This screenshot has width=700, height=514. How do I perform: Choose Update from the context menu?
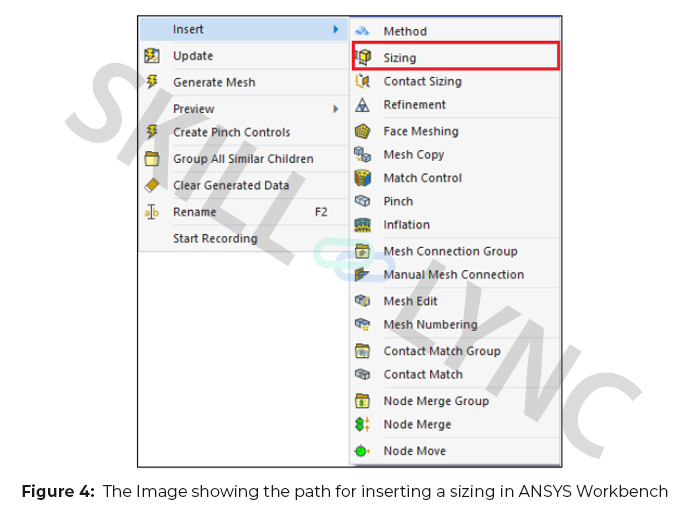tap(244, 56)
